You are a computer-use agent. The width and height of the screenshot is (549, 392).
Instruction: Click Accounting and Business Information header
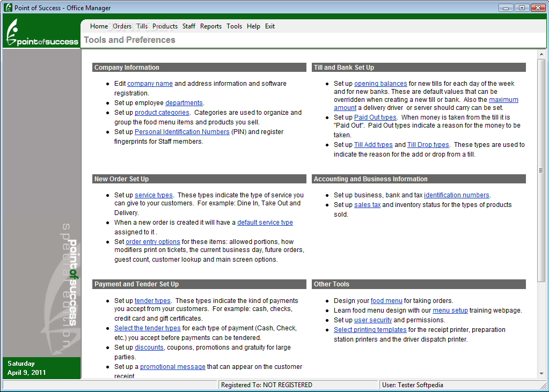coord(419,179)
